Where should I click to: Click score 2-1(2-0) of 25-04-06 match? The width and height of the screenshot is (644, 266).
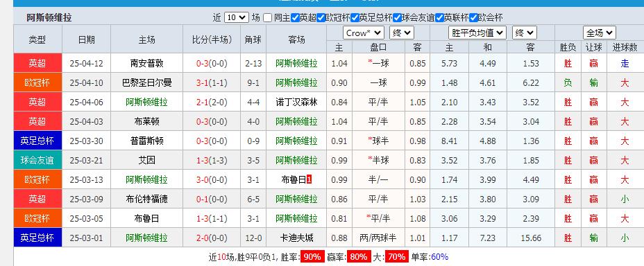tap(212, 102)
